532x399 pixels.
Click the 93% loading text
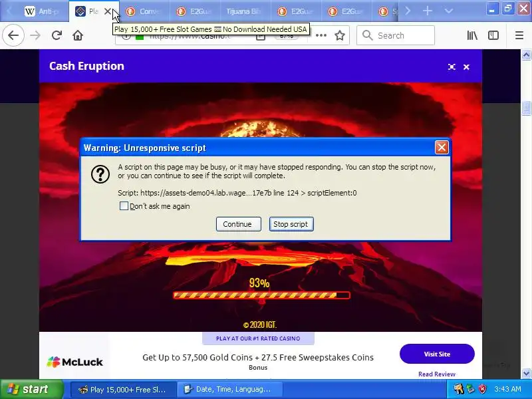click(x=259, y=283)
